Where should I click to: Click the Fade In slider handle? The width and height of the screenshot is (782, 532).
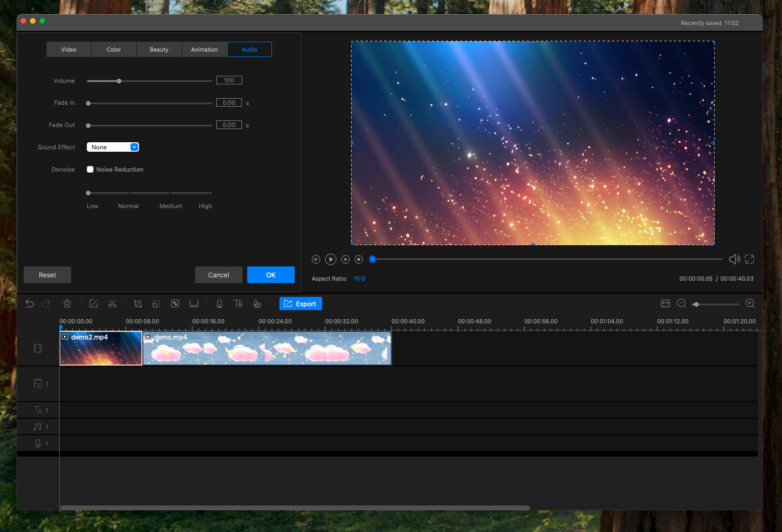click(88, 103)
